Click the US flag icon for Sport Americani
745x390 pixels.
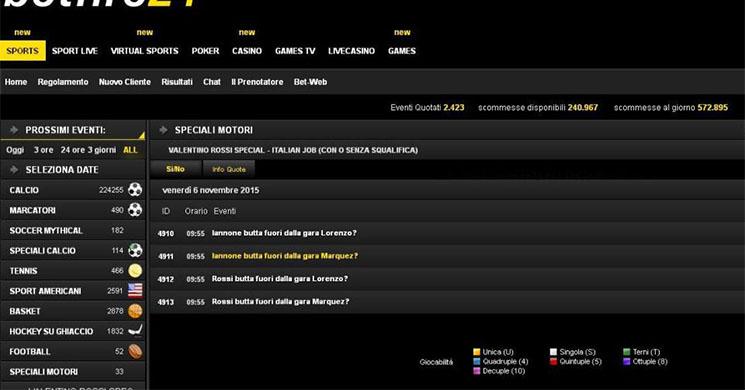(135, 290)
